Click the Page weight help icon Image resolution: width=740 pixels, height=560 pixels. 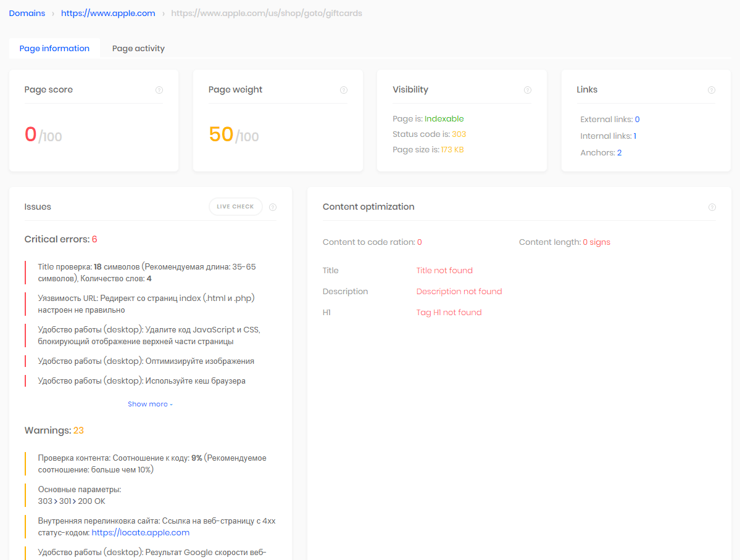pos(344,90)
